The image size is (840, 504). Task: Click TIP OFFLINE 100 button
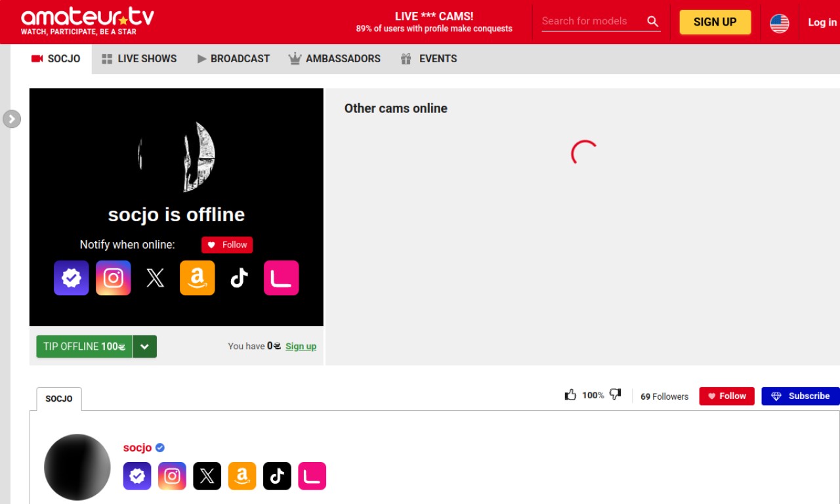tap(85, 346)
